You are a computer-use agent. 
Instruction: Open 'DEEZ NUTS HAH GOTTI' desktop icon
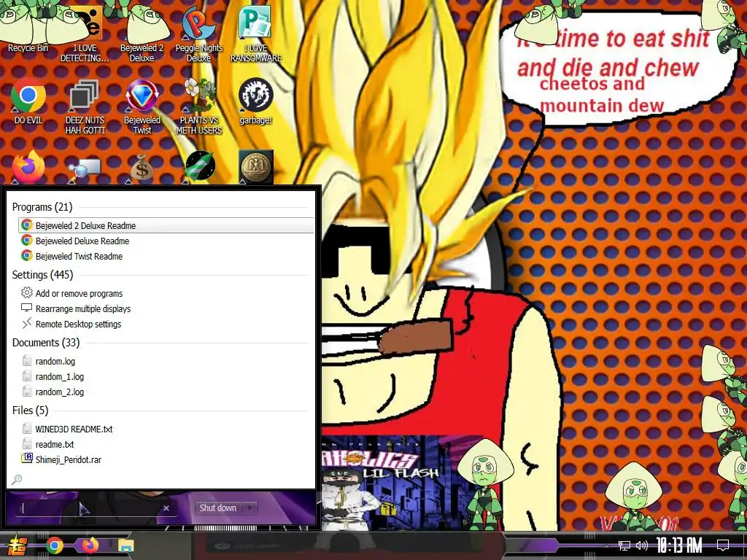[x=85, y=106]
